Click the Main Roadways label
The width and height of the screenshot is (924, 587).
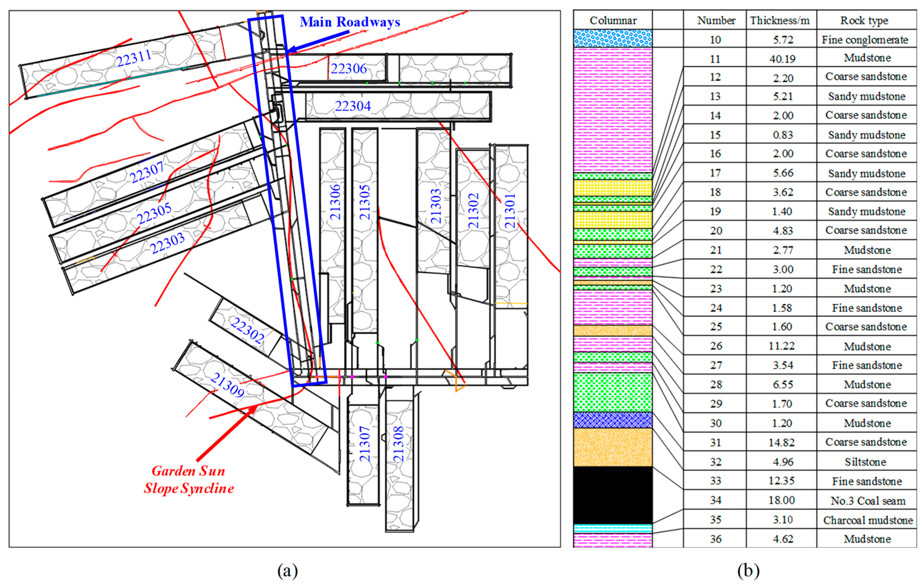click(350, 22)
